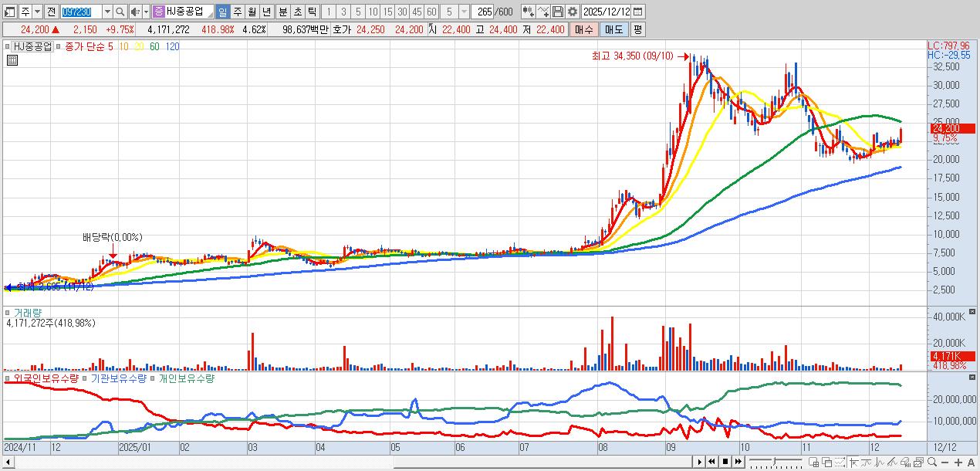980x471 pixels.
Task: Select the 분 (minute) period toggle
Action: tap(282, 12)
